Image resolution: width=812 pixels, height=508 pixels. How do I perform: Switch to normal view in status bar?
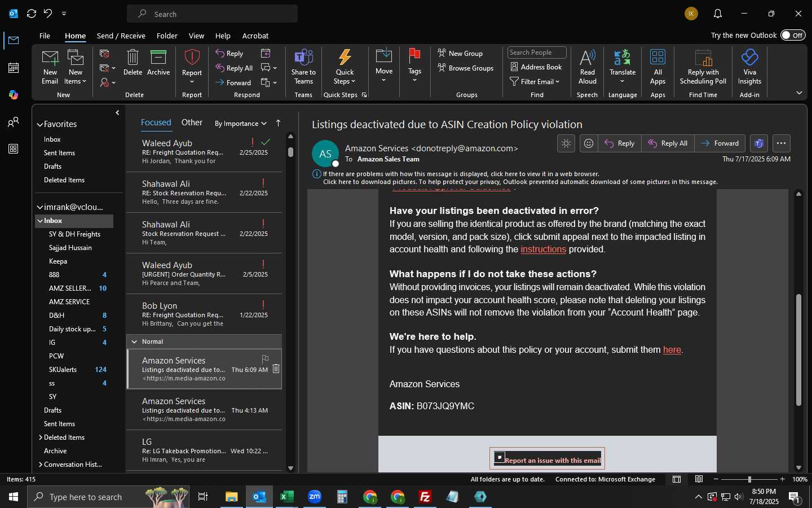click(x=677, y=479)
